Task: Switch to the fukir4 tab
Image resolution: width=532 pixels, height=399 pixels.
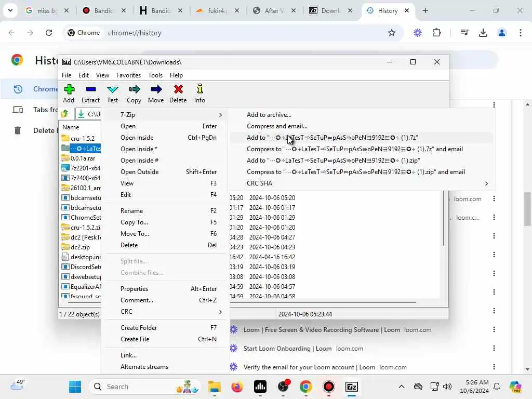Action: pyautogui.click(x=217, y=10)
